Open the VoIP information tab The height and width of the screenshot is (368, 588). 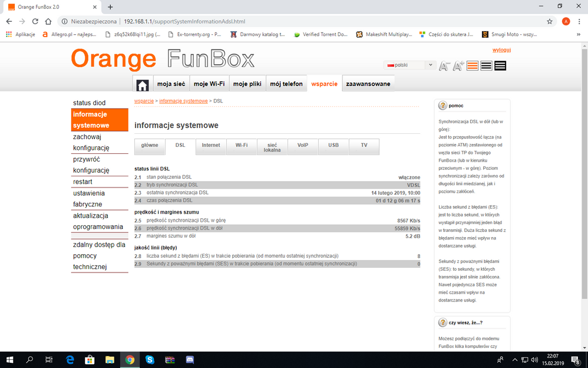(303, 145)
